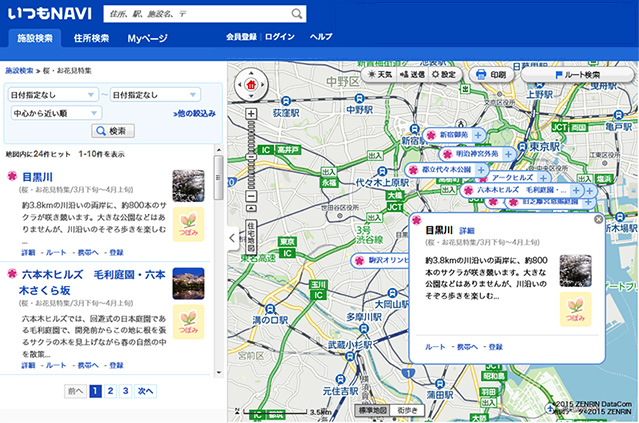Open ルート検索 route search
Image resolution: width=639 pixels, height=423 pixels.
[x=577, y=75]
